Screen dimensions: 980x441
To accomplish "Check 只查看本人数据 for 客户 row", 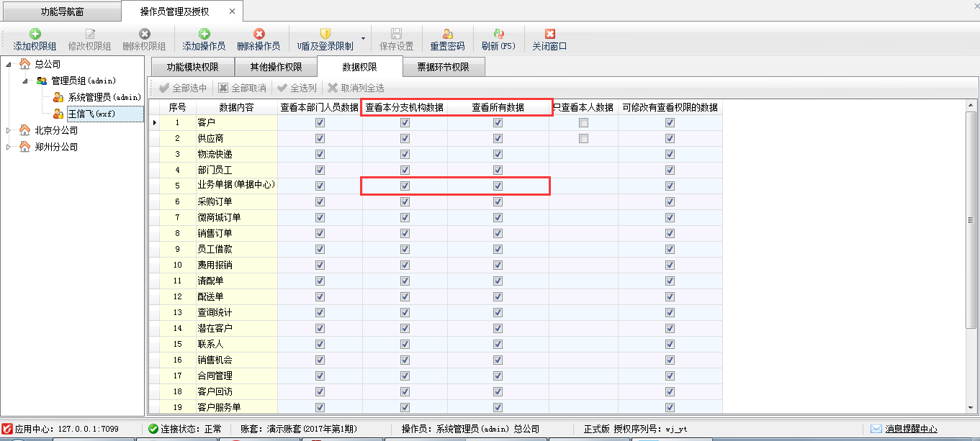I will point(583,123).
